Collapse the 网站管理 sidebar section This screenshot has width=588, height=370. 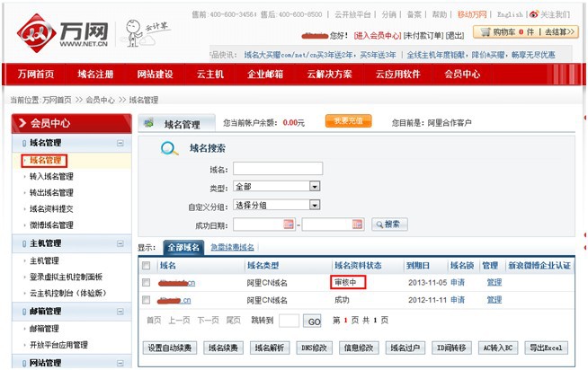(120, 363)
